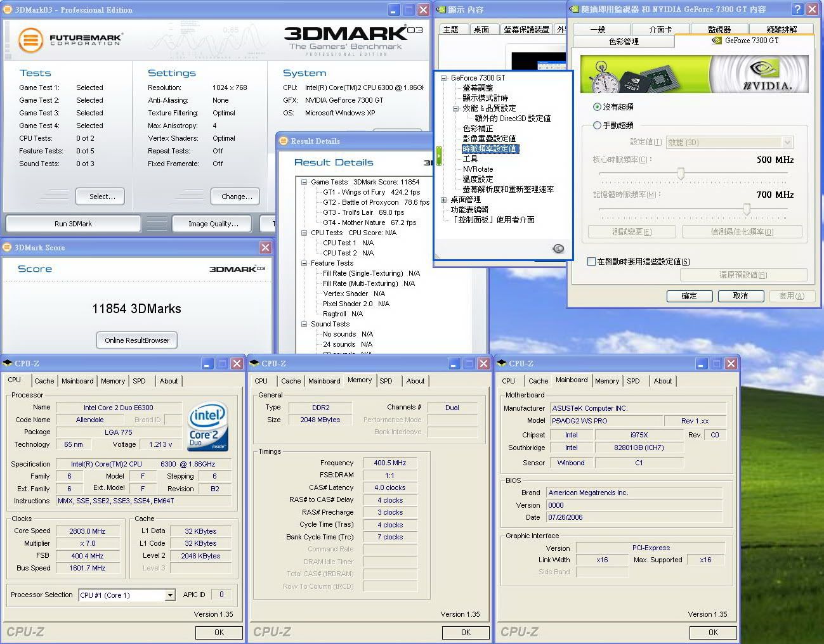Select 額外的 Direct3D 設定值 tree item

(x=513, y=119)
